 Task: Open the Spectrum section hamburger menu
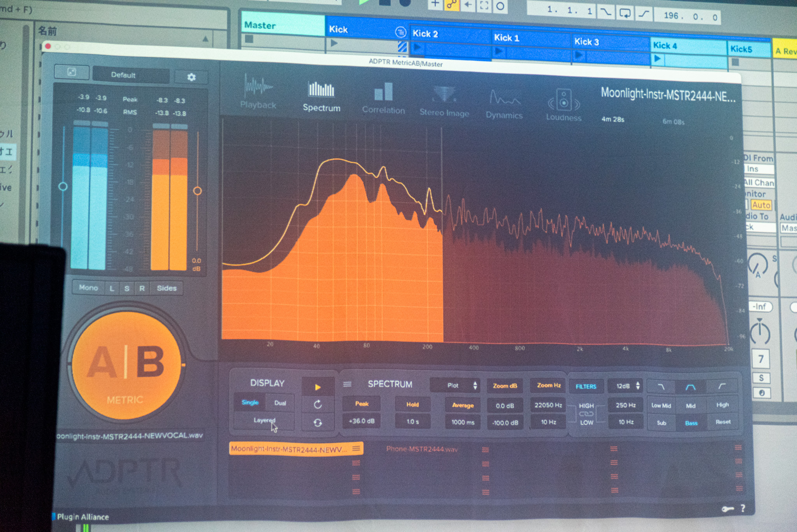(x=347, y=385)
